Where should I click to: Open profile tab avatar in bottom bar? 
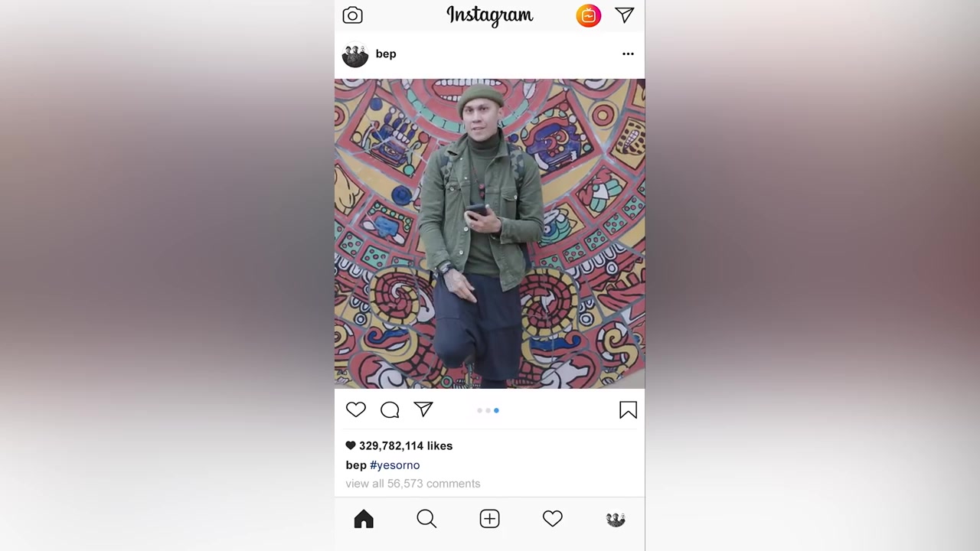point(616,520)
